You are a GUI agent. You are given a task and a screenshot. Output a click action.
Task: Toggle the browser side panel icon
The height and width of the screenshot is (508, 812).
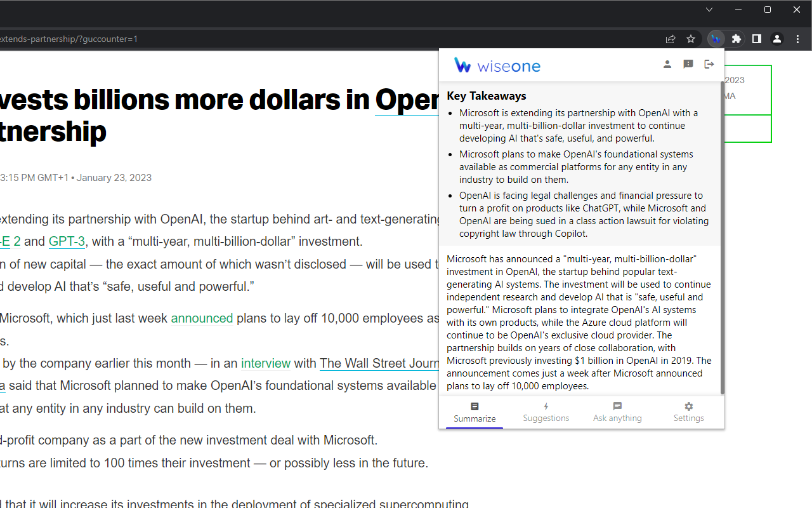click(x=757, y=39)
